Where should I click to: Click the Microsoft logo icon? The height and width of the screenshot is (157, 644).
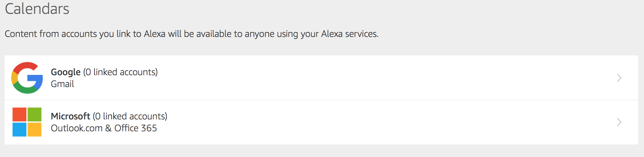tap(27, 122)
